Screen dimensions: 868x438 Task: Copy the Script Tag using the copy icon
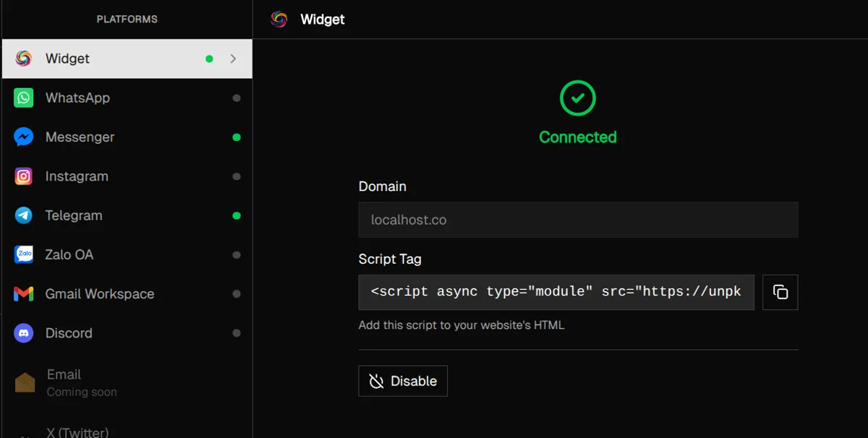click(x=780, y=292)
